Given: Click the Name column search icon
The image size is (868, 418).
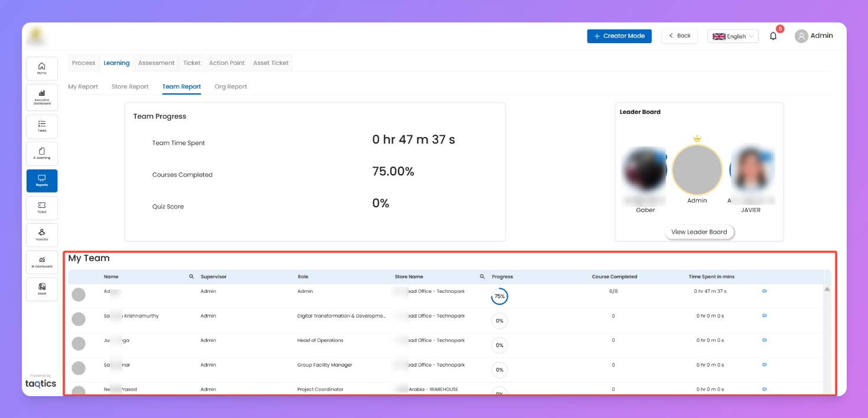Looking at the screenshot, I should [191, 276].
